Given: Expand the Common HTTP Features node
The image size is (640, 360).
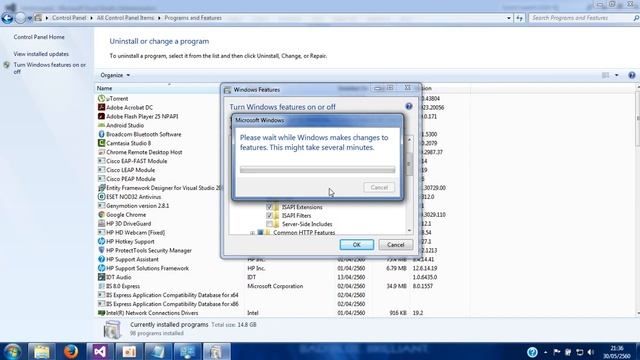Looking at the screenshot, I should [252, 233].
